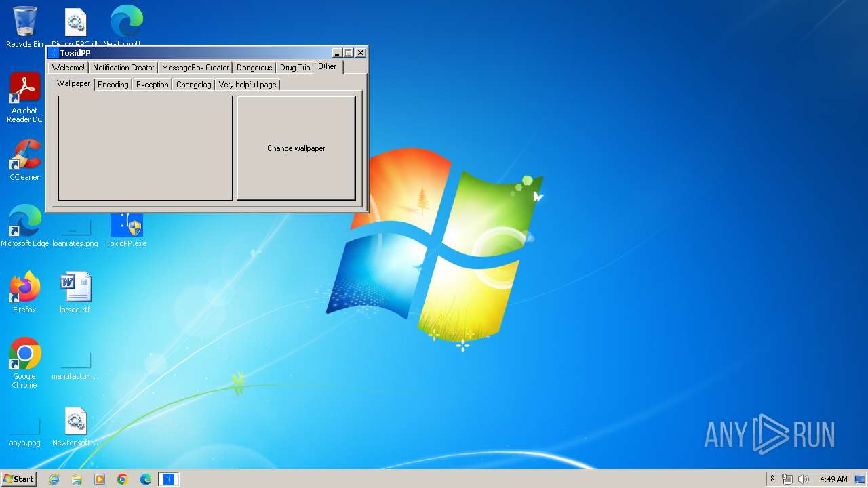Select the Newtonsoft Edge shortcut icon on desktop top row
This screenshot has height=488, width=868.
(126, 27)
